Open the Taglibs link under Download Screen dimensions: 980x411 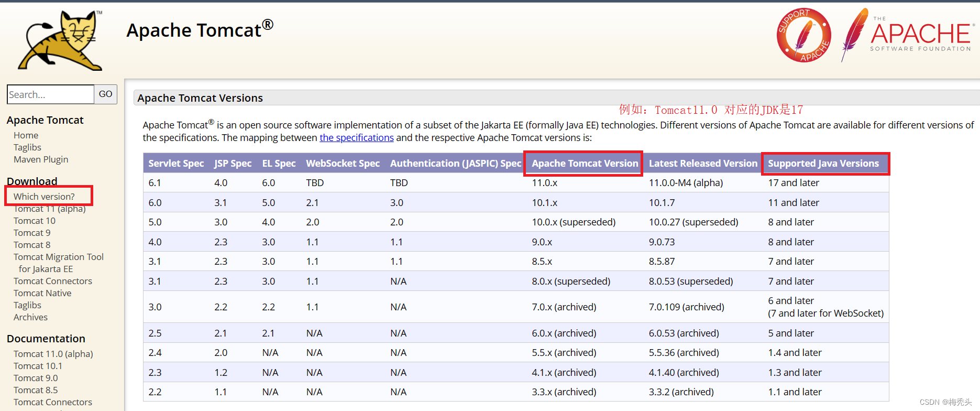(x=27, y=305)
